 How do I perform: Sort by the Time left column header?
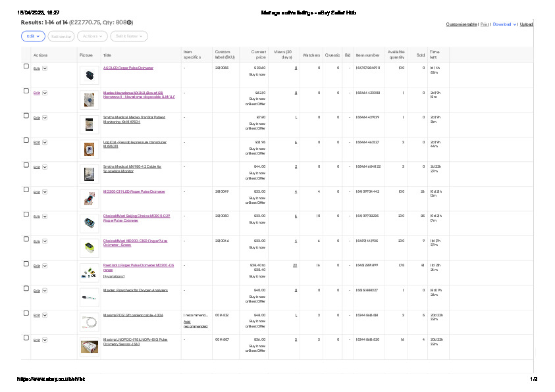[x=435, y=55]
